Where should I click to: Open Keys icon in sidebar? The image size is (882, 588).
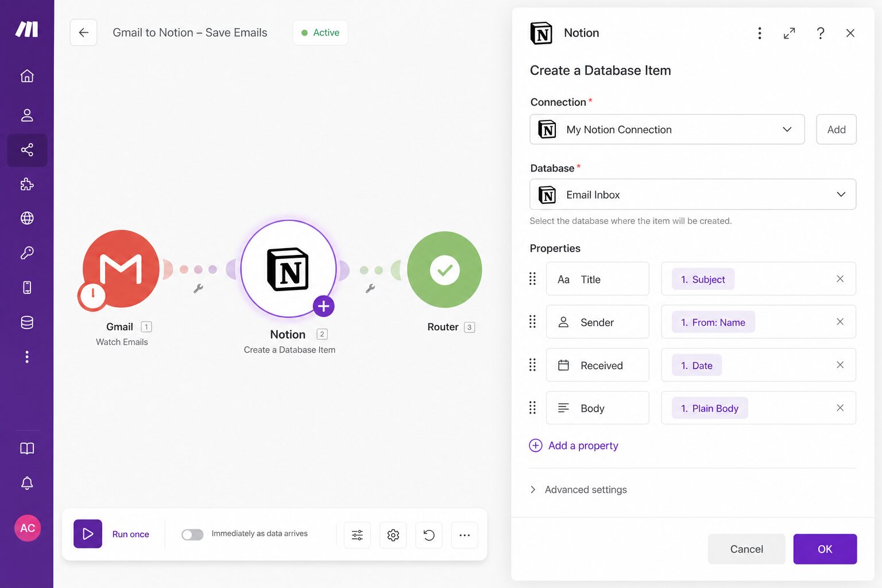tap(27, 253)
